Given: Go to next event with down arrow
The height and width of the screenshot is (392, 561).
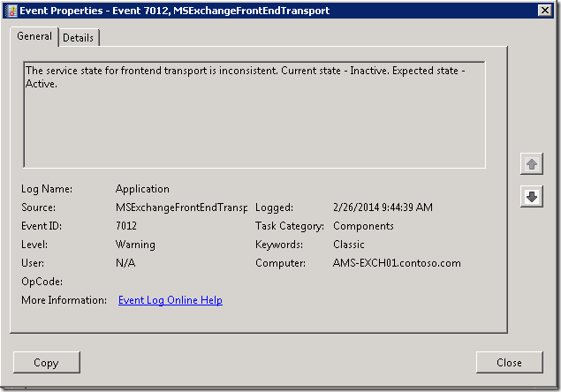Looking at the screenshot, I should 531,197.
